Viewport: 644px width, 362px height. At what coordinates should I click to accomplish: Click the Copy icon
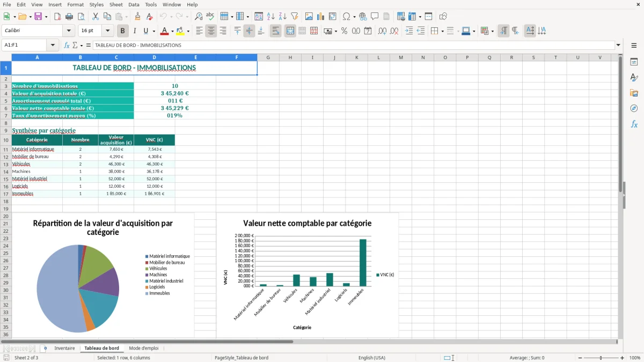107,17
